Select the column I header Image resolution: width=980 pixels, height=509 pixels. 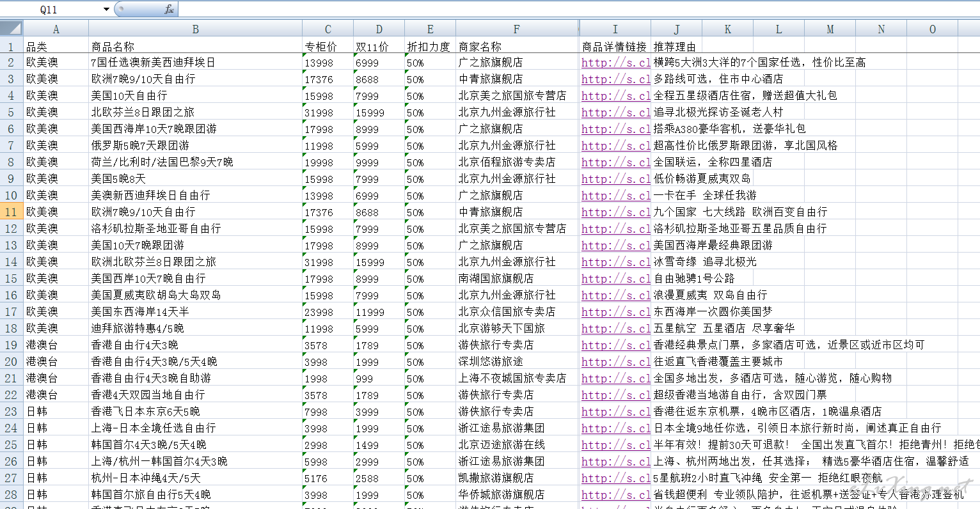pyautogui.click(x=615, y=29)
